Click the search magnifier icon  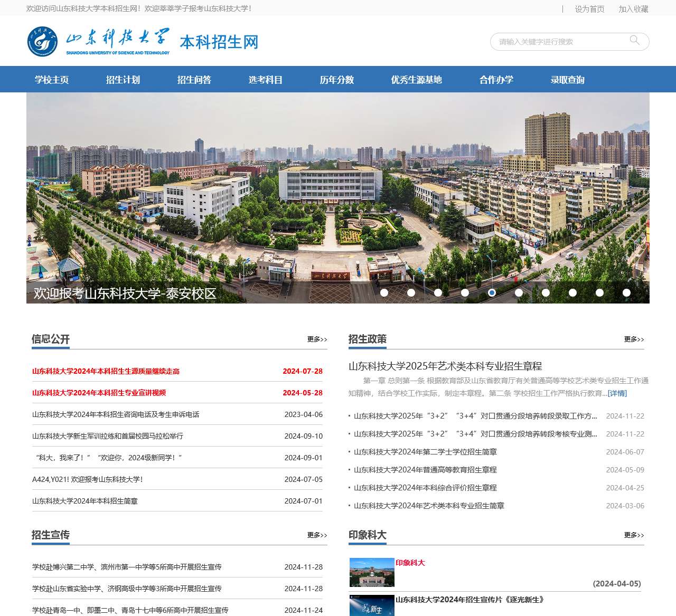coord(634,41)
